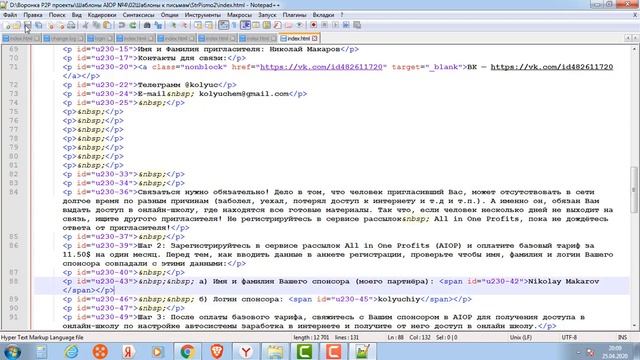Enable synchronized horizontal scrolling icon
The image size is (640, 360).
(x=209, y=25)
